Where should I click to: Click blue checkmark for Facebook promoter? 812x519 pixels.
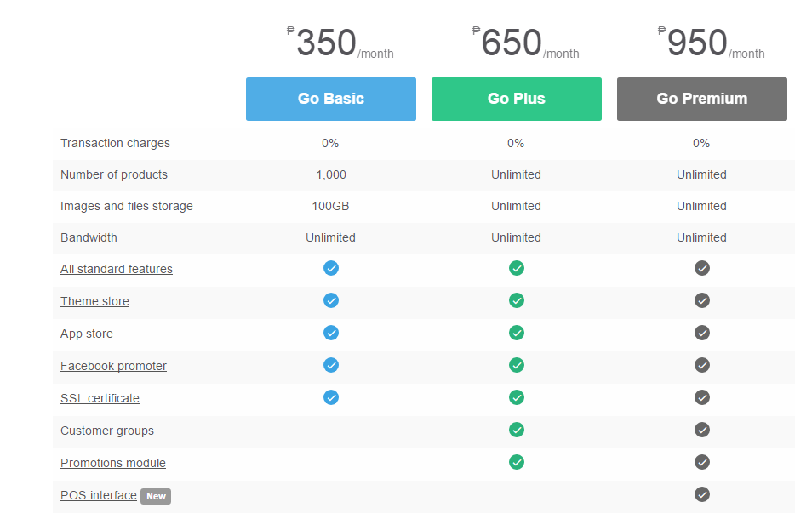click(x=331, y=365)
